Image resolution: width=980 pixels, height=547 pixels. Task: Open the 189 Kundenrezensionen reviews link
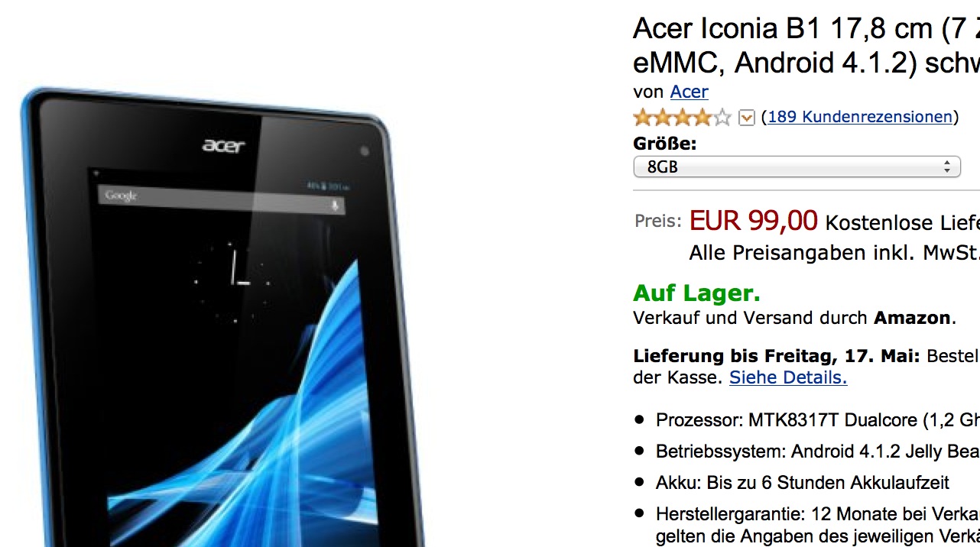click(x=860, y=117)
